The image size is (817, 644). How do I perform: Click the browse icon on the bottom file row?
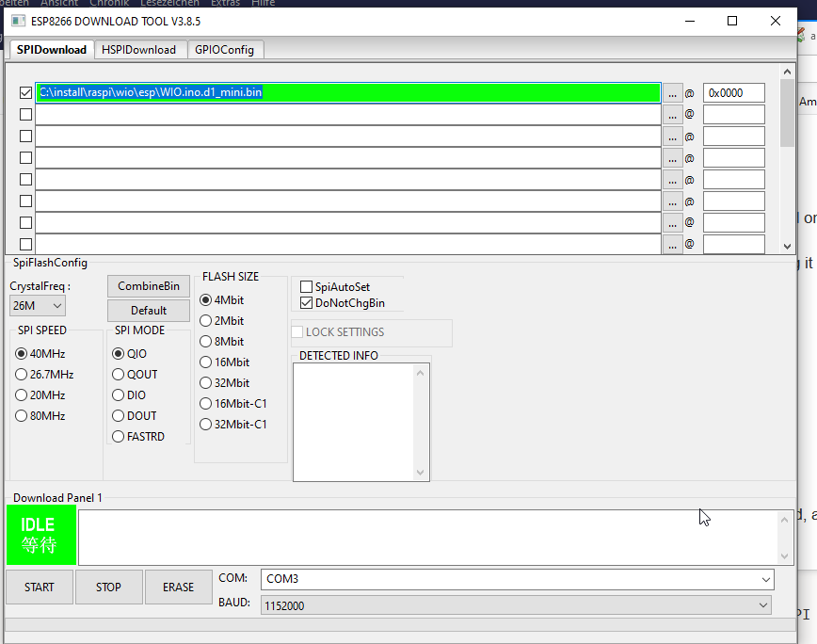click(x=672, y=244)
